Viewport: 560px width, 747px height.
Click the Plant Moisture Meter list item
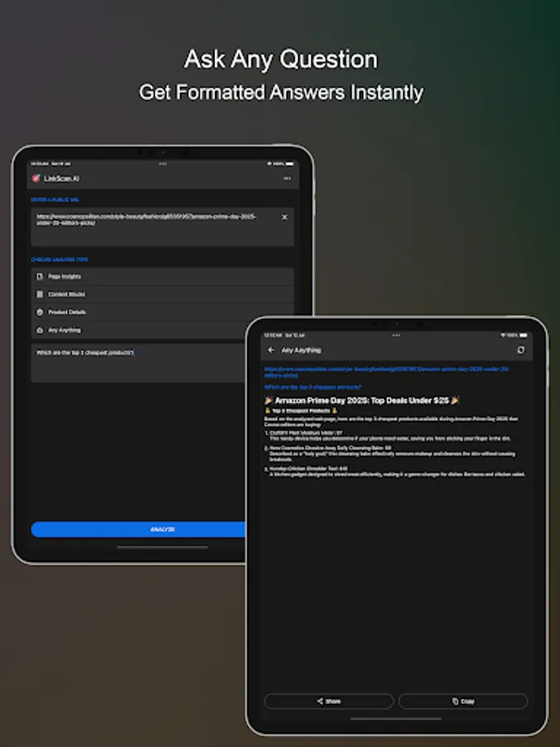[390, 436]
